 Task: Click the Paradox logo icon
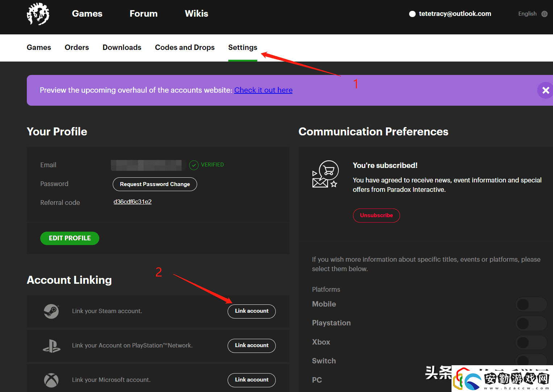pos(38,14)
